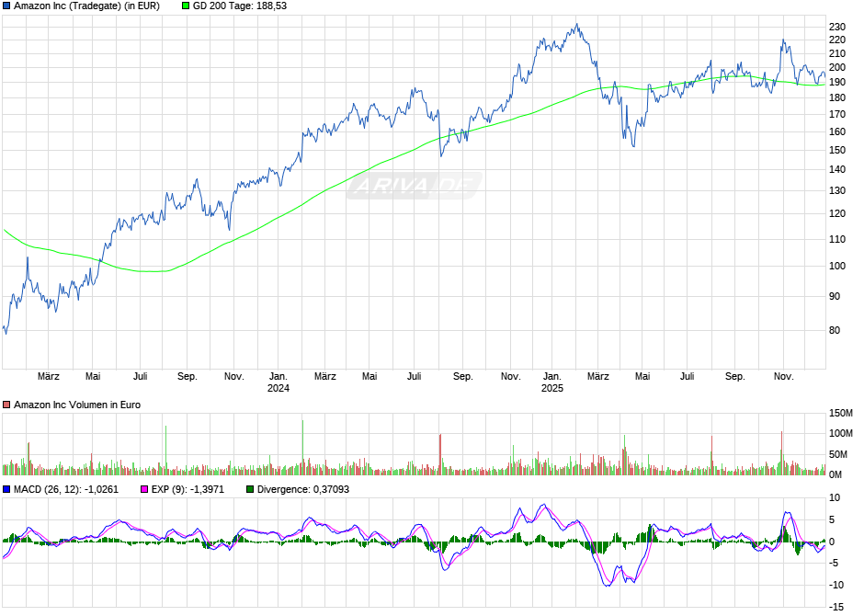This screenshot has height=616, width=864.
Task: Click the 10 MACD axis value
Action: [835, 498]
